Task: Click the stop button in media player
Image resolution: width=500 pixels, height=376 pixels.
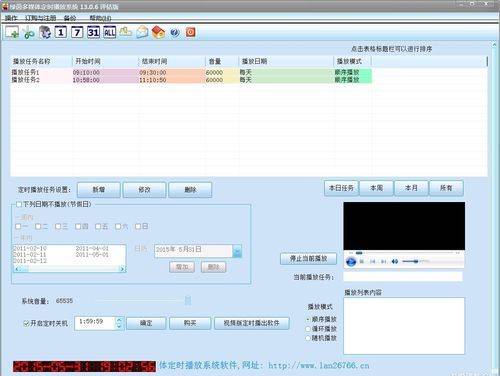Action: [x=362, y=262]
